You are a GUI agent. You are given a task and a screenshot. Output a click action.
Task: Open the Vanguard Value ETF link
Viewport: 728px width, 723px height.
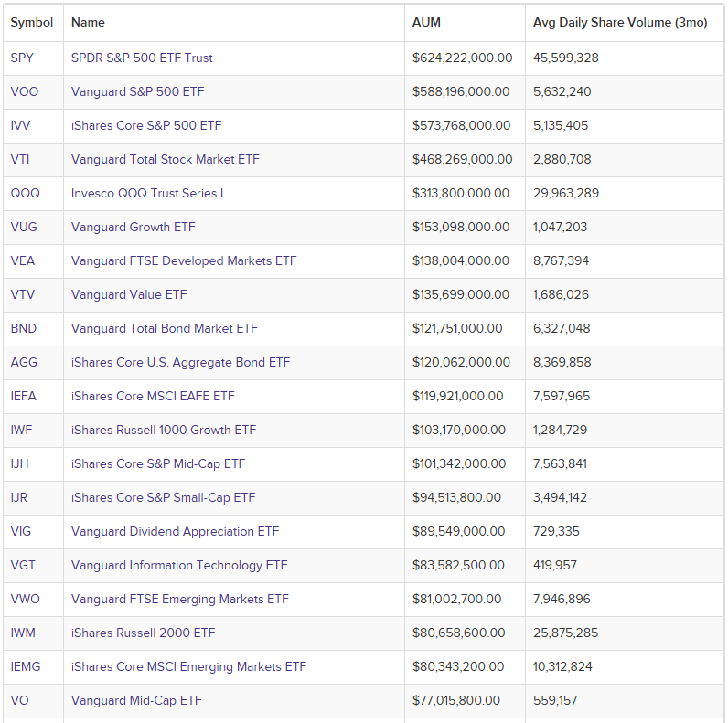click(129, 295)
